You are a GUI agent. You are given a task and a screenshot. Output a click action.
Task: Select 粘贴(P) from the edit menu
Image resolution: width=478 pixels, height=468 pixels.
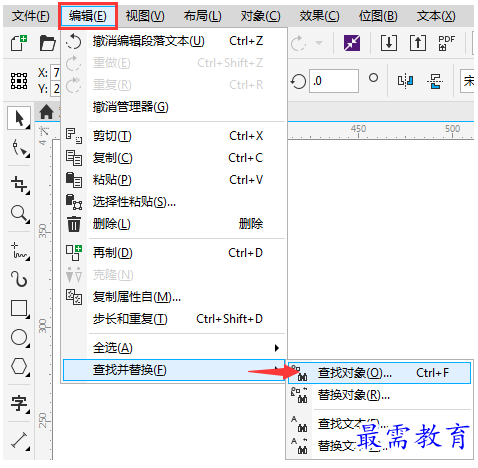[x=174, y=180]
